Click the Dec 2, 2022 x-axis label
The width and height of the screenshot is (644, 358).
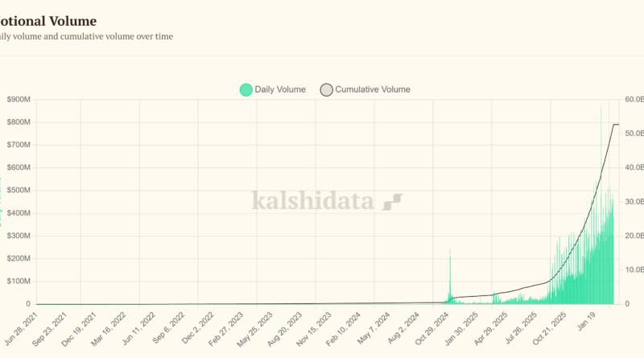click(x=200, y=325)
